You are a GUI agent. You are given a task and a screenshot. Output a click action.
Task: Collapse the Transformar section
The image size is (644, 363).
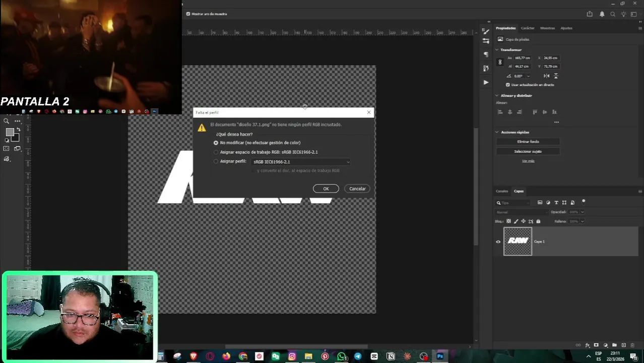point(497,50)
